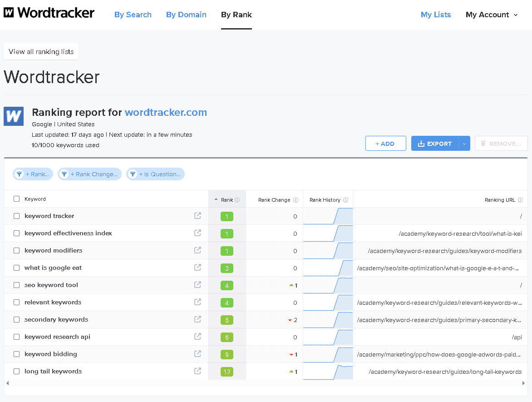Open external link for 'what is google eat' row
Image resolution: width=532 pixels, height=402 pixels.
pyautogui.click(x=197, y=268)
